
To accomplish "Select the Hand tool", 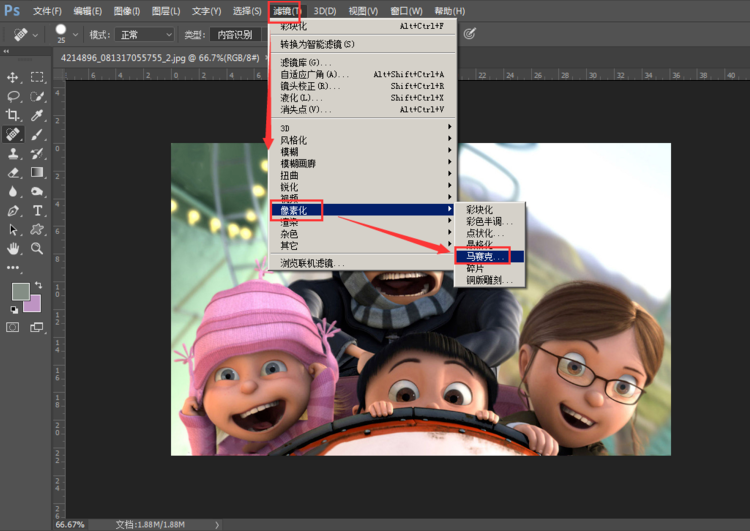I will click(13, 248).
